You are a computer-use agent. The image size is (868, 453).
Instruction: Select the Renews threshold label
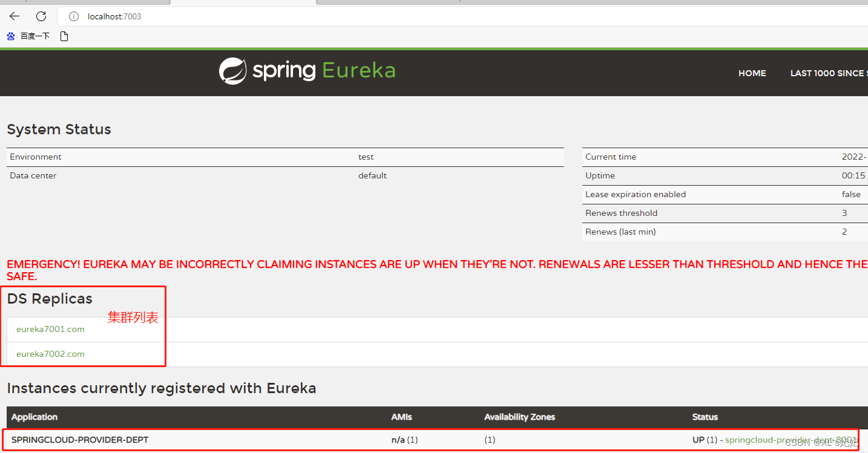coord(621,213)
